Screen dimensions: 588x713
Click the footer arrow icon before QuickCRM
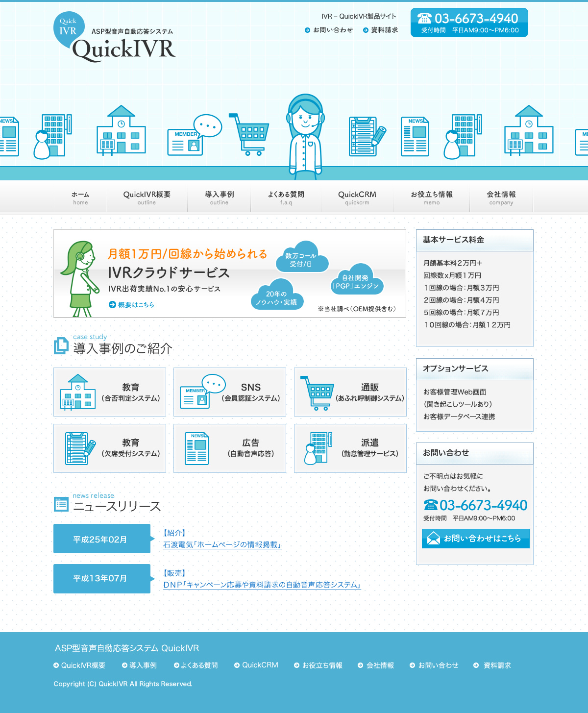click(237, 665)
